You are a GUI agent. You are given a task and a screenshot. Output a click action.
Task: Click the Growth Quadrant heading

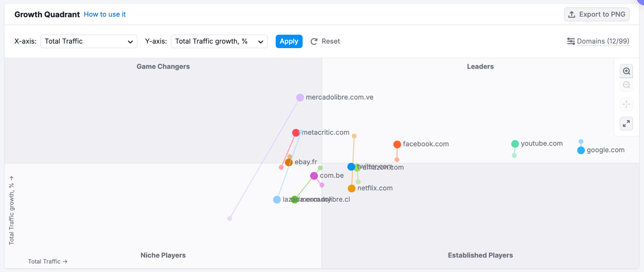tap(47, 14)
